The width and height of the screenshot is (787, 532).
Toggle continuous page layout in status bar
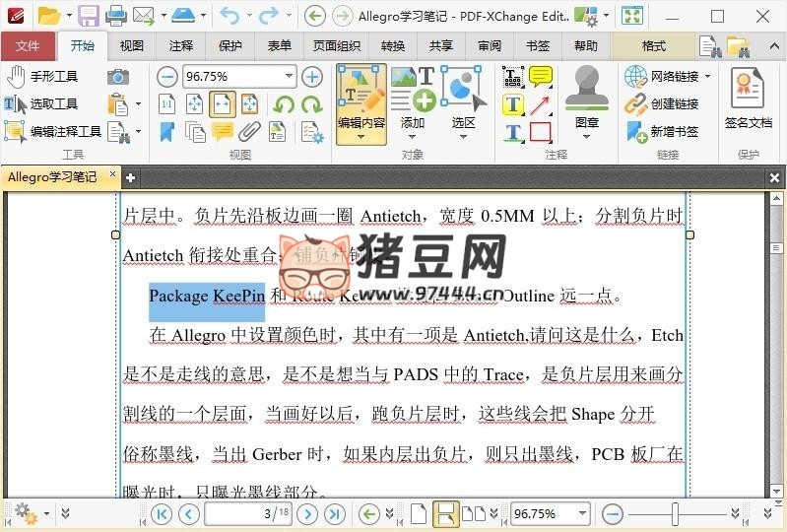(x=446, y=513)
